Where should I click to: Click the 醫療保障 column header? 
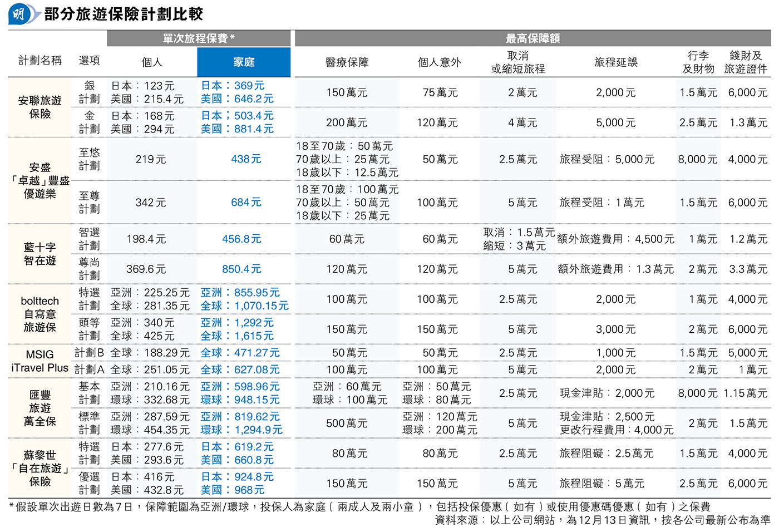click(x=347, y=62)
